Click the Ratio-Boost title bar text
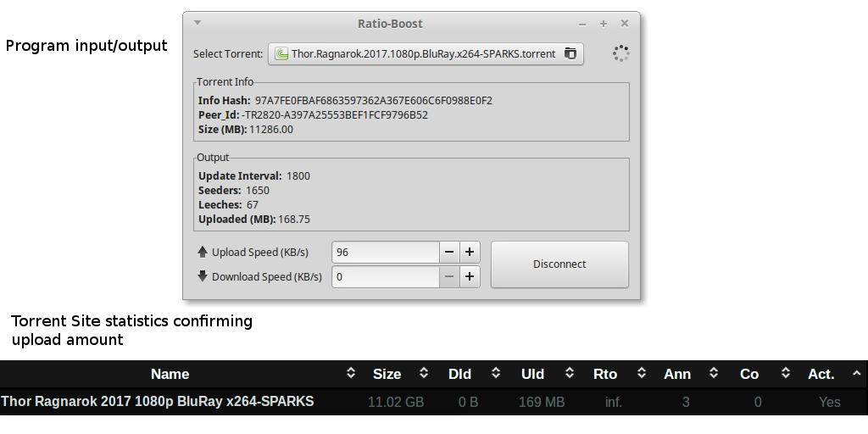Viewport: 868px width, 434px height. 390,24
